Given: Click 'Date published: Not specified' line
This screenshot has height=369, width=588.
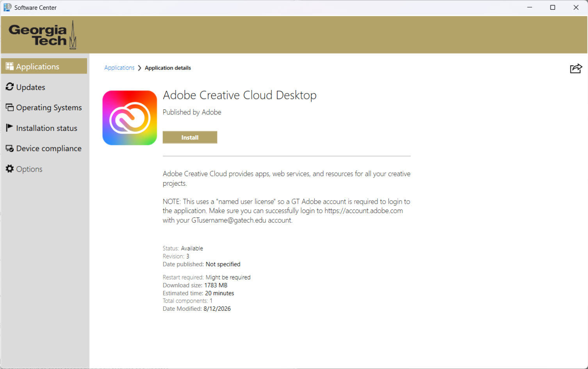Looking at the screenshot, I should (x=201, y=264).
